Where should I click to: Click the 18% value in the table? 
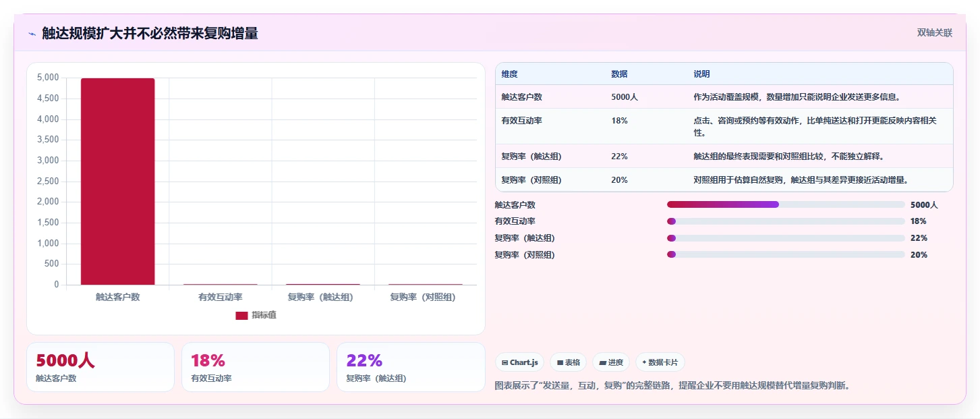pyautogui.click(x=619, y=120)
